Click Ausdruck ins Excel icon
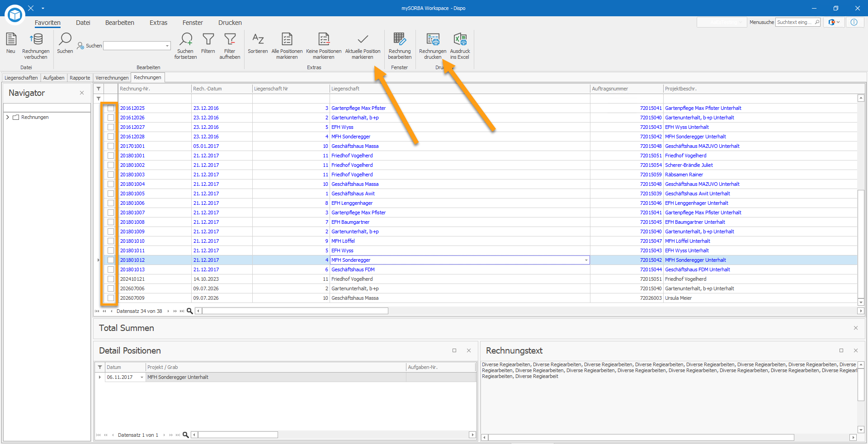This screenshot has height=444, width=868. click(460, 39)
